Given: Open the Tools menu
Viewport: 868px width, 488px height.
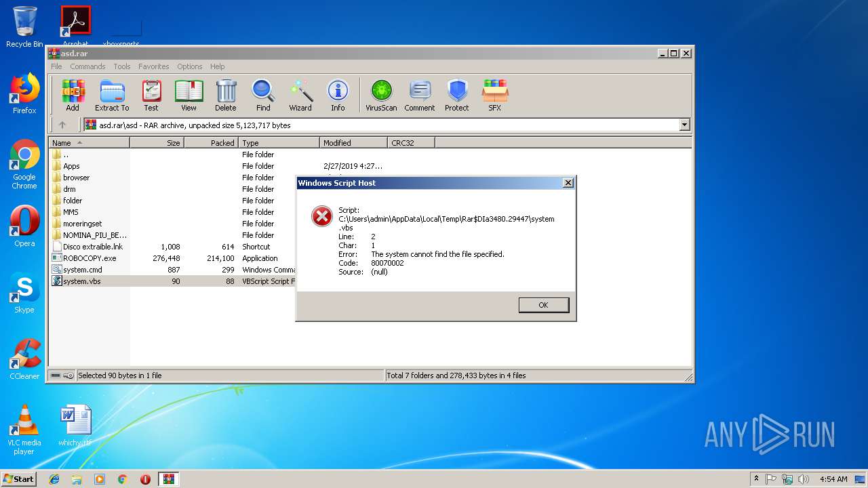Looking at the screenshot, I should tap(122, 66).
